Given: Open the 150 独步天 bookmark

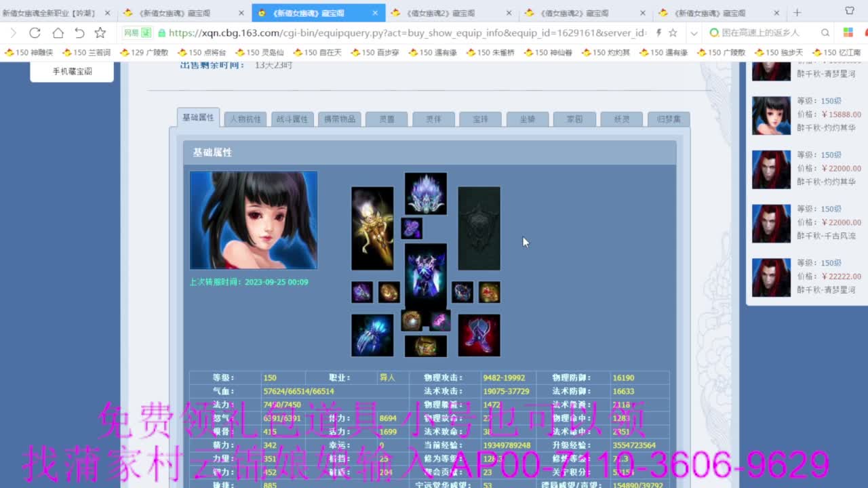Looking at the screenshot, I should (x=778, y=52).
